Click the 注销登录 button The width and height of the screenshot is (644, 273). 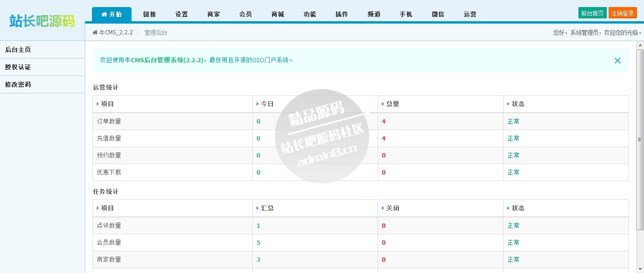click(623, 13)
